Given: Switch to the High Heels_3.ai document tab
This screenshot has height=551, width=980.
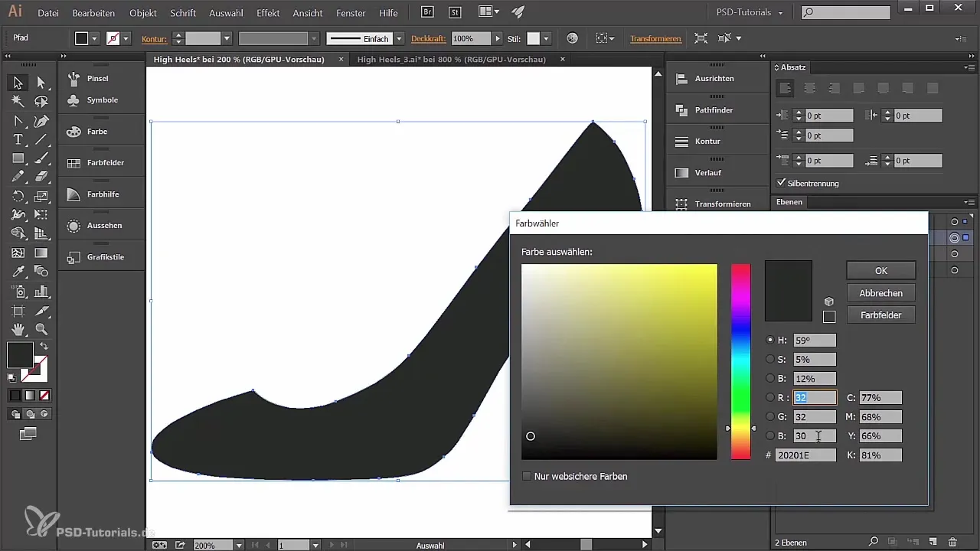Looking at the screenshot, I should coord(451,59).
